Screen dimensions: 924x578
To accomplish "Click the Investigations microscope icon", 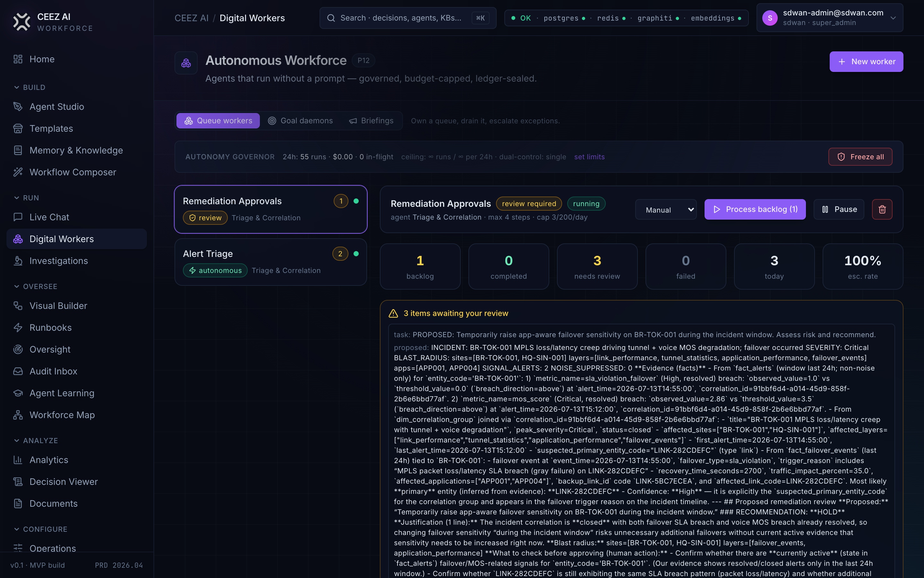I will coord(18,261).
